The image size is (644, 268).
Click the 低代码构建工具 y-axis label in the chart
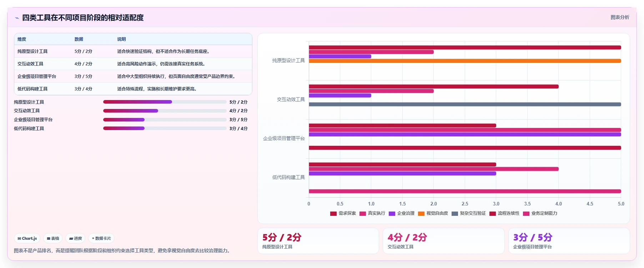[288, 178]
